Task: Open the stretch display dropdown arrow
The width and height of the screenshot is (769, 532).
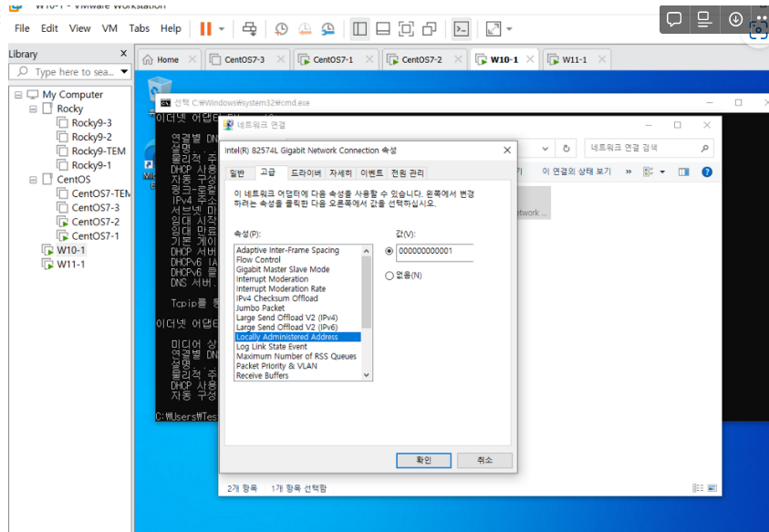Action: pos(509,29)
